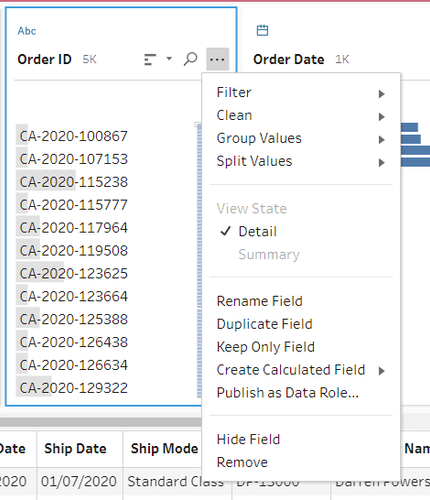This screenshot has height=500, width=430.
Task: Click the 5K count next to Order ID
Action: click(89, 60)
